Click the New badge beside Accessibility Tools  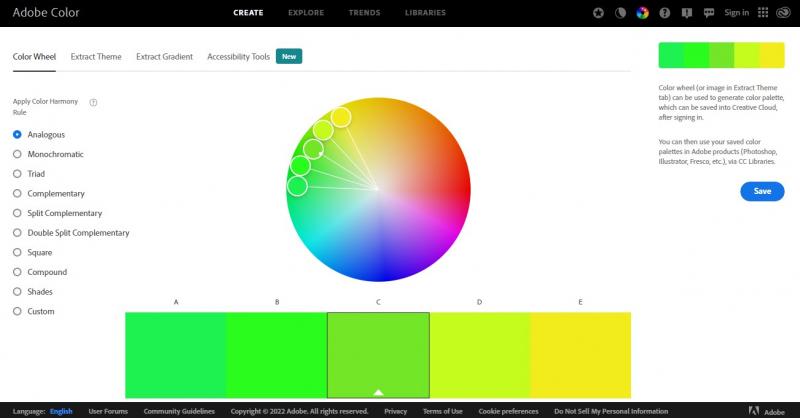tap(289, 56)
